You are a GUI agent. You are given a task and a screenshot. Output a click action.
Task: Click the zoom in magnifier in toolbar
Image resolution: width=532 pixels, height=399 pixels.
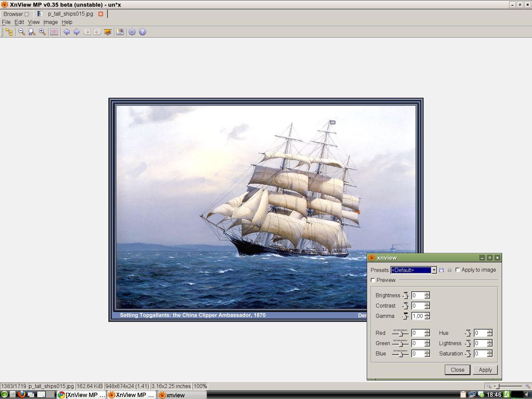click(42, 32)
